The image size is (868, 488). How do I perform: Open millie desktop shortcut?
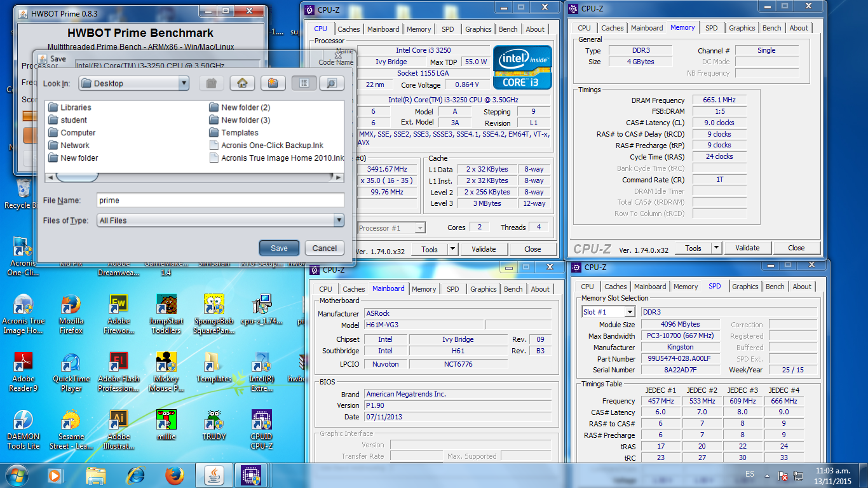click(166, 425)
